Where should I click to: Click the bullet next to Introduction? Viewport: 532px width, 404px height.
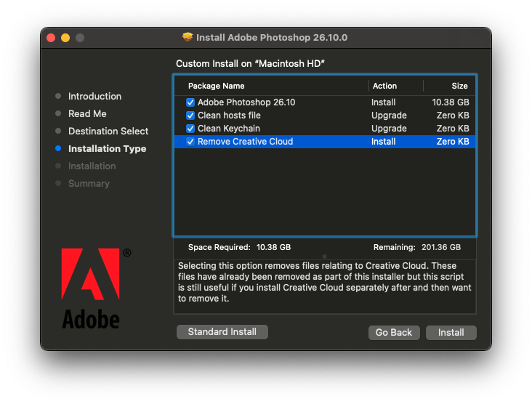(x=58, y=97)
